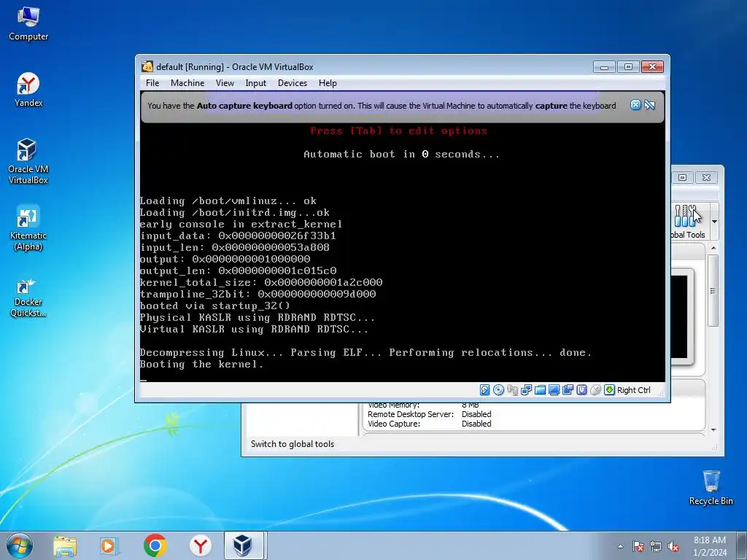The width and height of the screenshot is (747, 560).
Task: Show hidden system tray icons
Action: 620,546
